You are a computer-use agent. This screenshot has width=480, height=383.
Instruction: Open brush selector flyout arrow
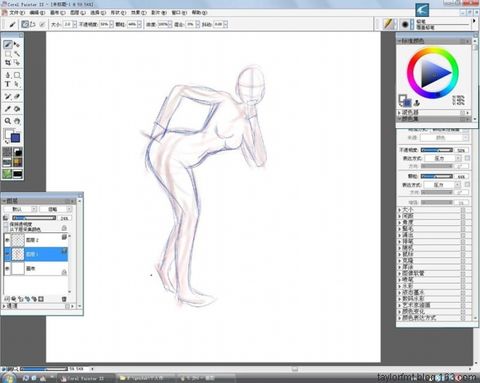(x=474, y=21)
